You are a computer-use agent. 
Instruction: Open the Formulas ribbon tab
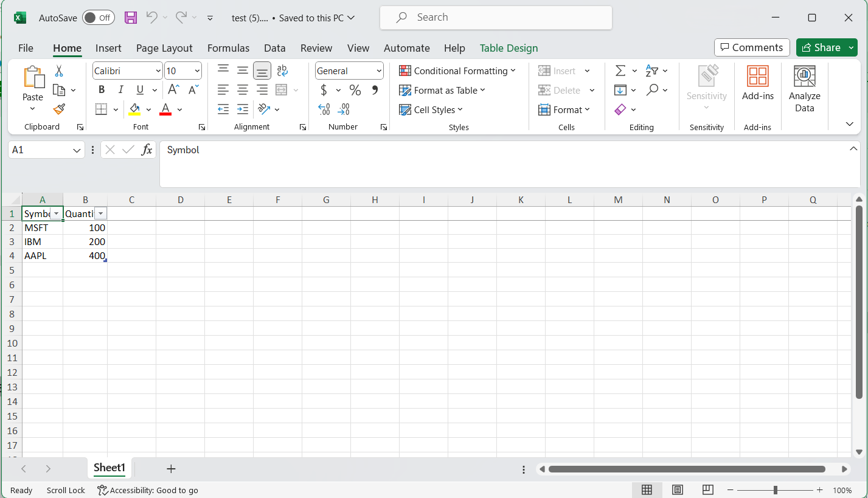click(228, 47)
